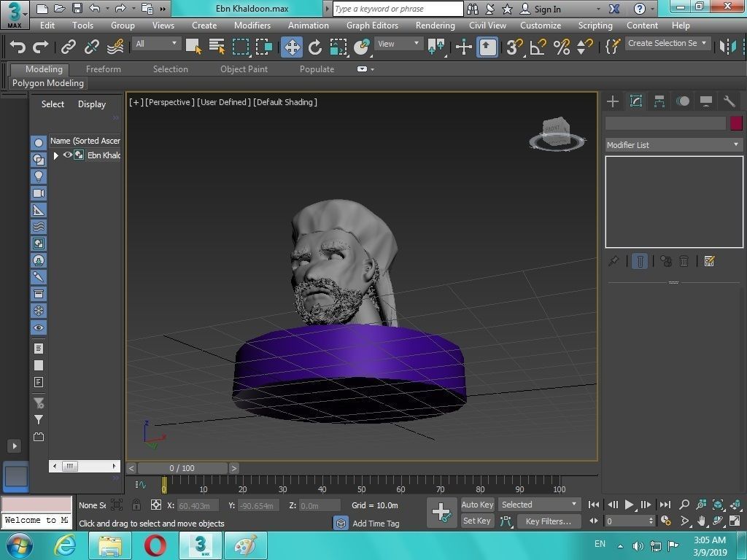The width and height of the screenshot is (747, 560).
Task: Activate the Select and Scale tool
Action: pyautogui.click(x=338, y=47)
